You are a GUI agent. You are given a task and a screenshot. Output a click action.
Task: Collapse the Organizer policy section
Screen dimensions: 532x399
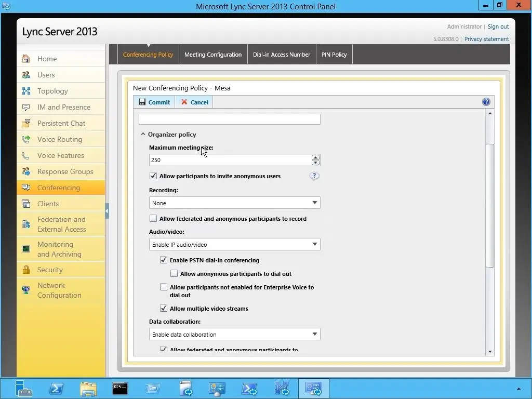coord(143,135)
